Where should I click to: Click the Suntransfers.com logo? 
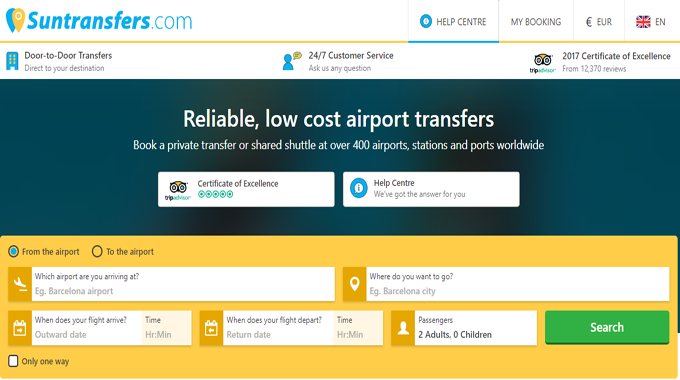click(99, 20)
